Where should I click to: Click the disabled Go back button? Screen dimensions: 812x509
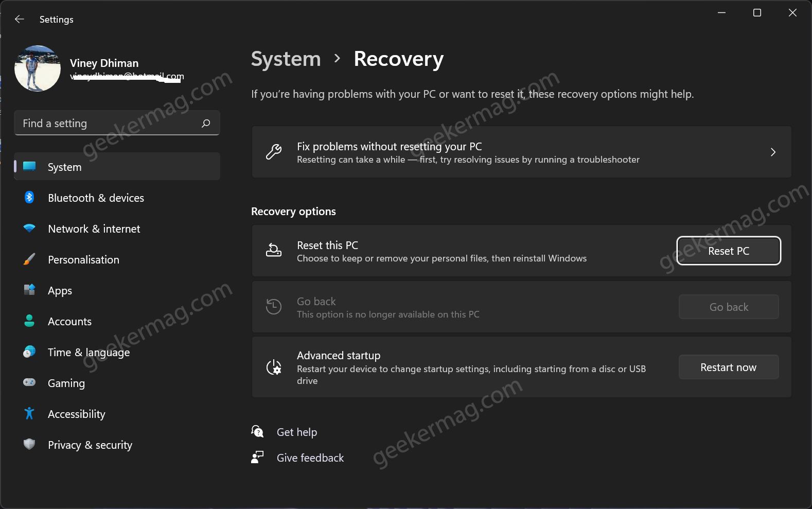(x=729, y=307)
